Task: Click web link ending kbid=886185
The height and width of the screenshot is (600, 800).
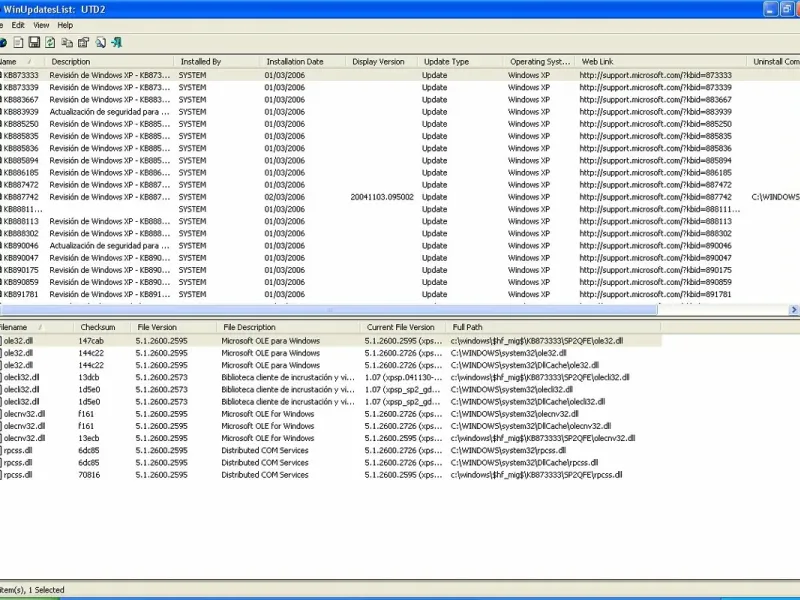Action: 655,172
